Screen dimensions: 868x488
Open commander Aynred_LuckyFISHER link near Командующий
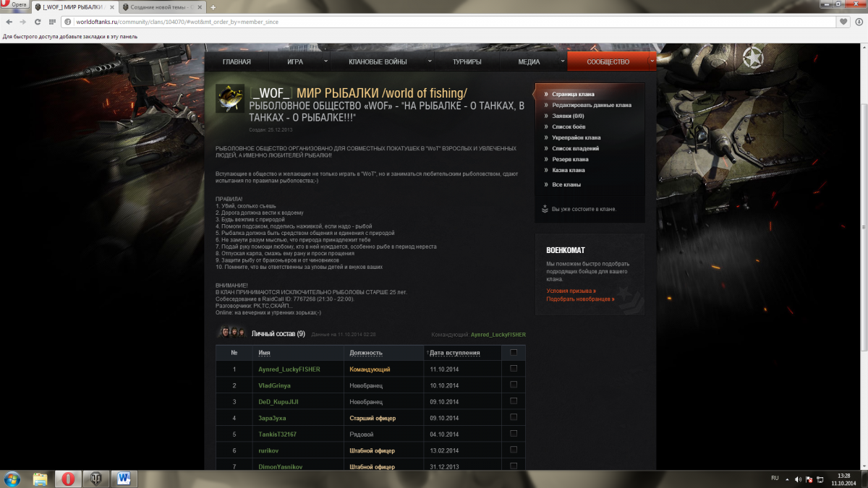pos(498,335)
